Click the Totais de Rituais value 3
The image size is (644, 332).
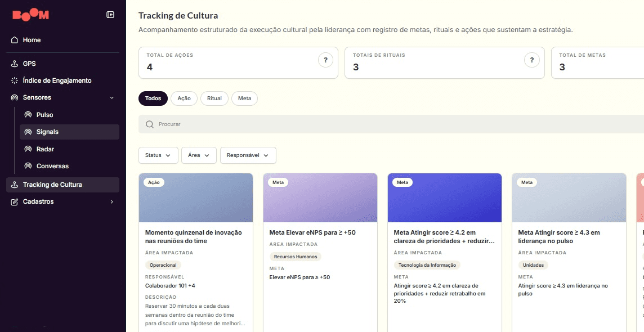tap(356, 67)
